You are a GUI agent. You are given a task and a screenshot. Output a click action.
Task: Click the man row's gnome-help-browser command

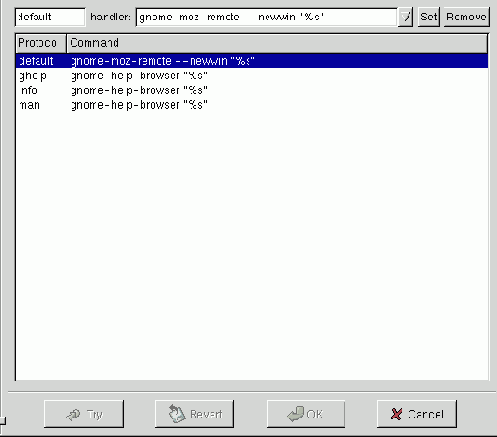point(139,105)
